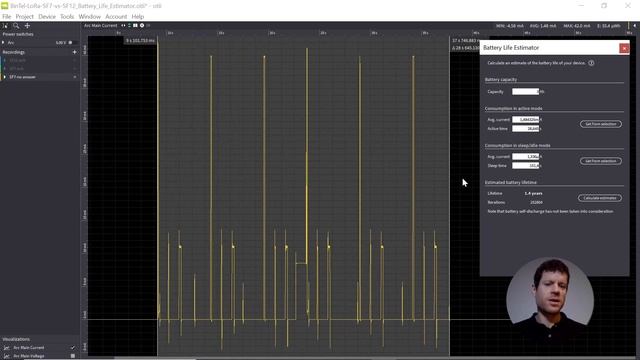Click the Power switches panel header
This screenshot has width=640, height=360.
tap(18, 34)
